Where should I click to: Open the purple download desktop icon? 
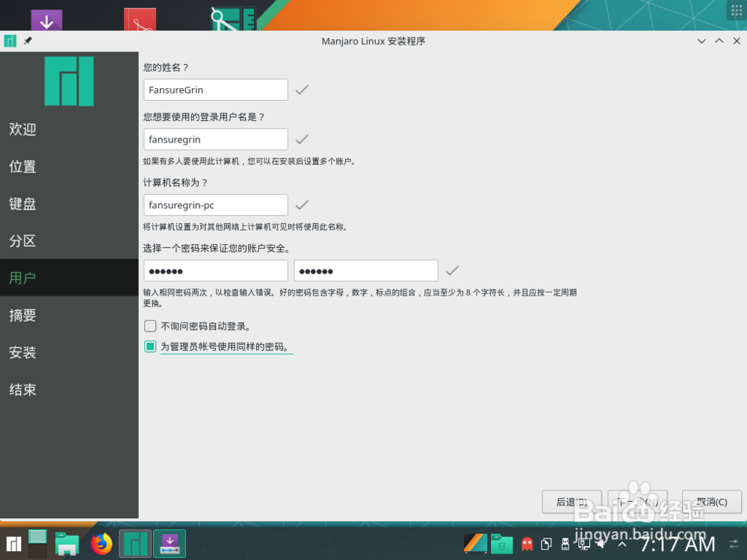tap(46, 20)
